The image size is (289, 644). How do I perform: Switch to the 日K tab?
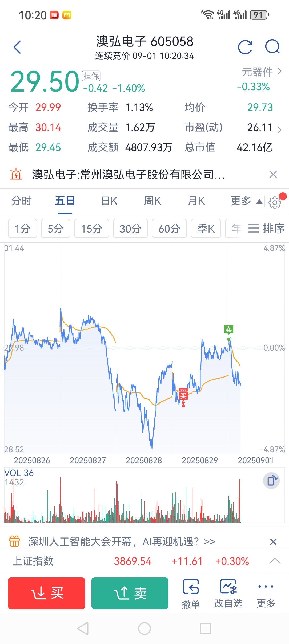(109, 201)
